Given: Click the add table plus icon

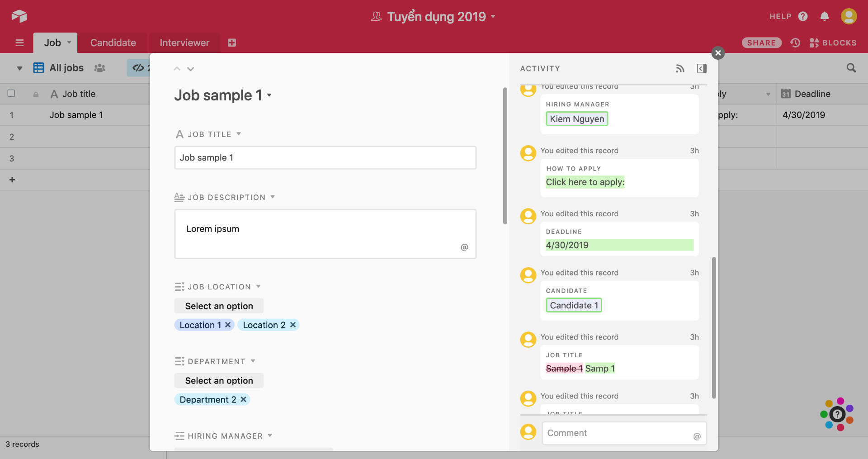Looking at the screenshot, I should pyautogui.click(x=232, y=43).
